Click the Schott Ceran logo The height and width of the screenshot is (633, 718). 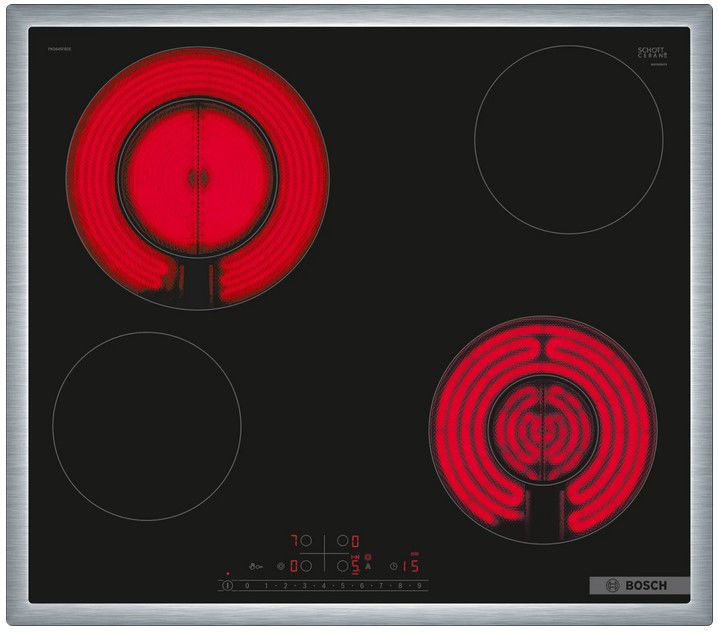pyautogui.click(x=652, y=52)
